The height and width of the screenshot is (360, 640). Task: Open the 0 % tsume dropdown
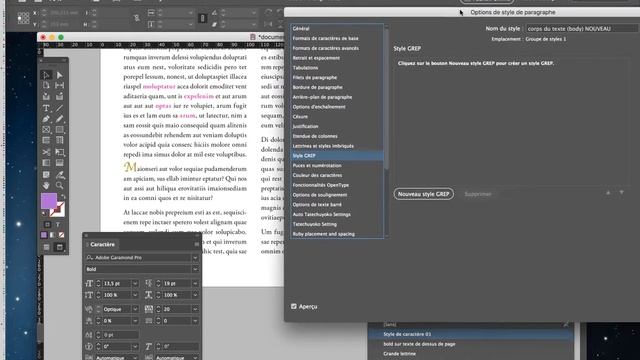pos(135,321)
